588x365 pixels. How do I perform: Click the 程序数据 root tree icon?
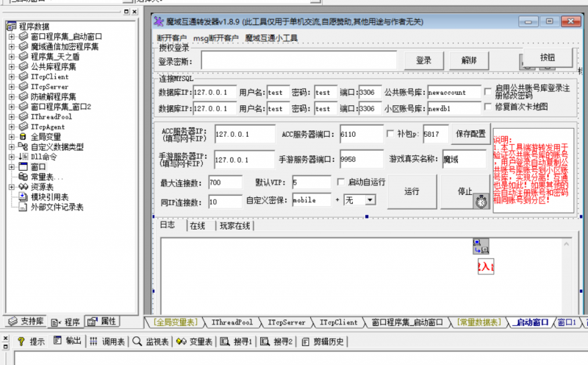pyautogui.click(x=11, y=26)
